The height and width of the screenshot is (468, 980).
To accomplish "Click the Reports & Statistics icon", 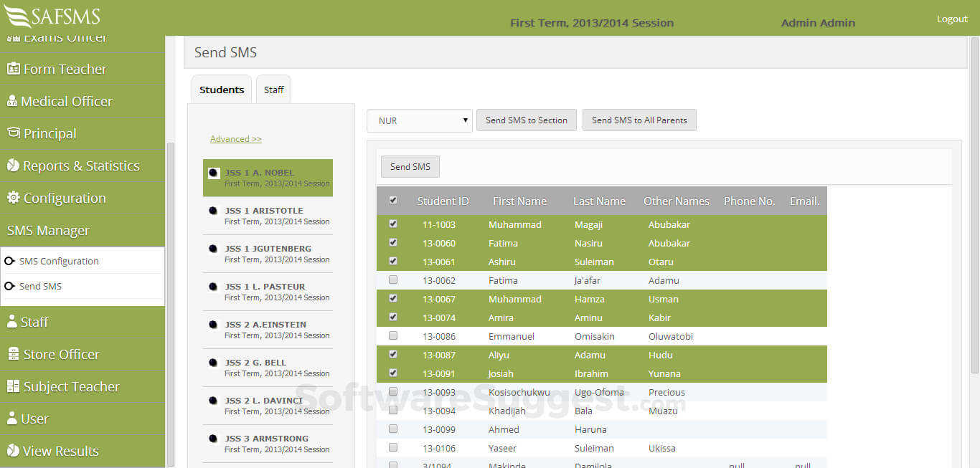I will [x=14, y=166].
